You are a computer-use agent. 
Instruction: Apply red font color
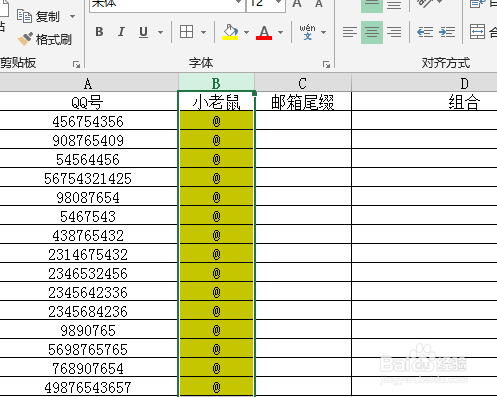264,32
